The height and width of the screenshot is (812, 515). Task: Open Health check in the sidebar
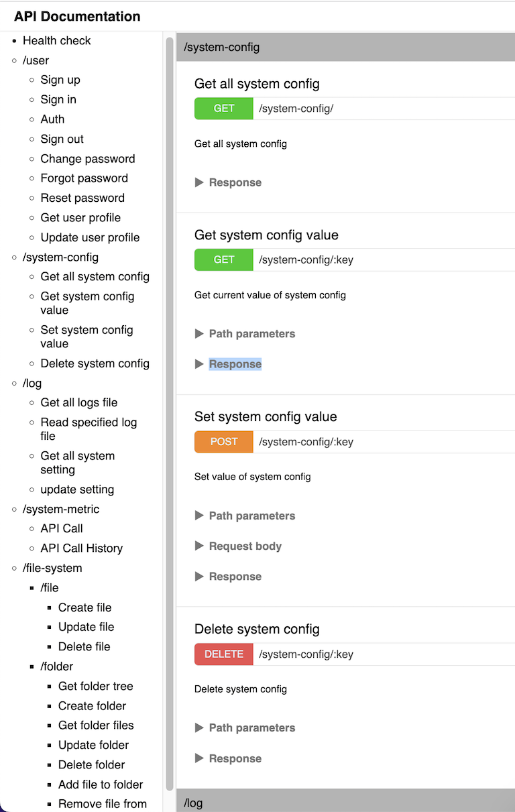click(x=57, y=41)
